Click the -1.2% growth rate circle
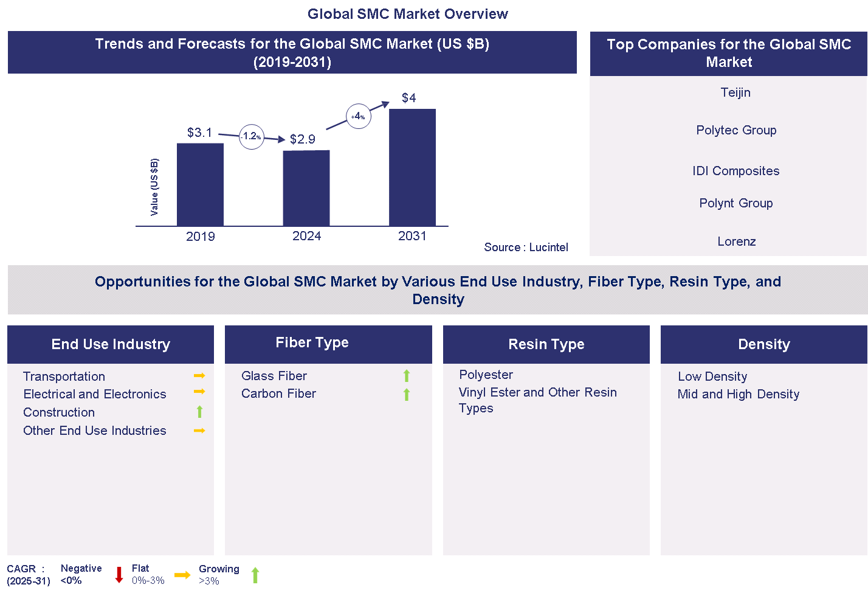 pyautogui.click(x=251, y=137)
